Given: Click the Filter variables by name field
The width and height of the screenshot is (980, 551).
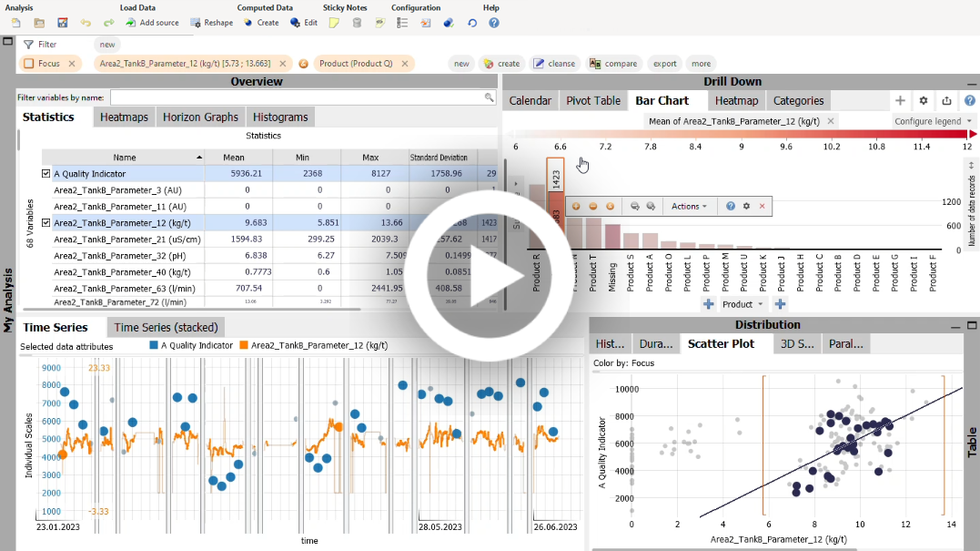Looking at the screenshot, I should tap(300, 97).
